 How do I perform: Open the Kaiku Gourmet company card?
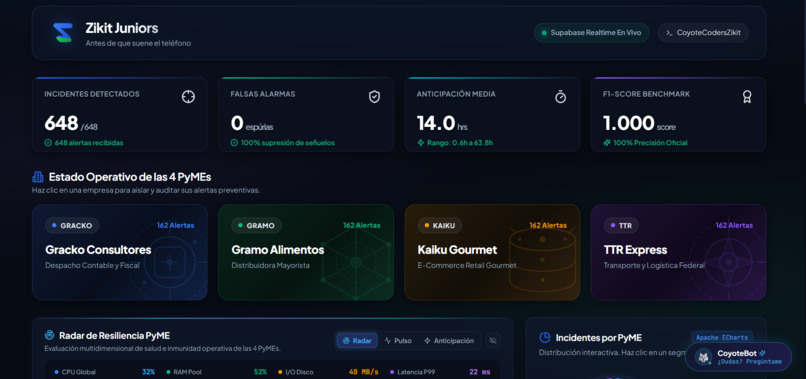492,252
